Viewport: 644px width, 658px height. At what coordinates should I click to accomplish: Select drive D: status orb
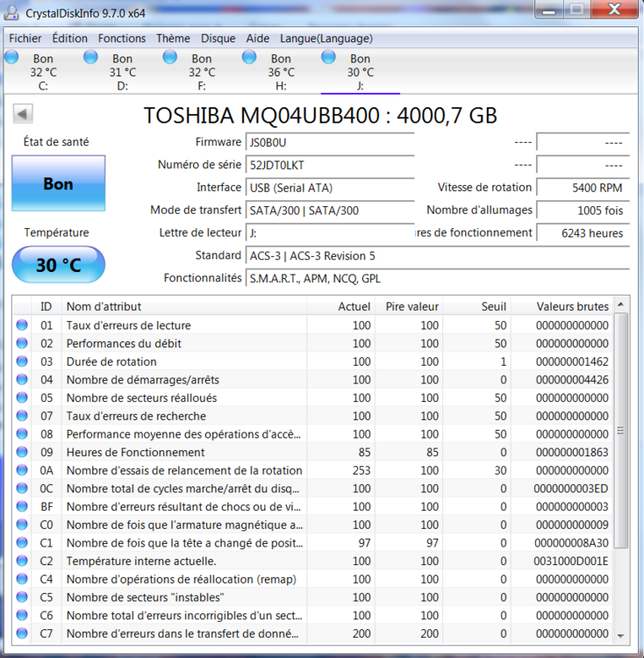click(x=91, y=58)
